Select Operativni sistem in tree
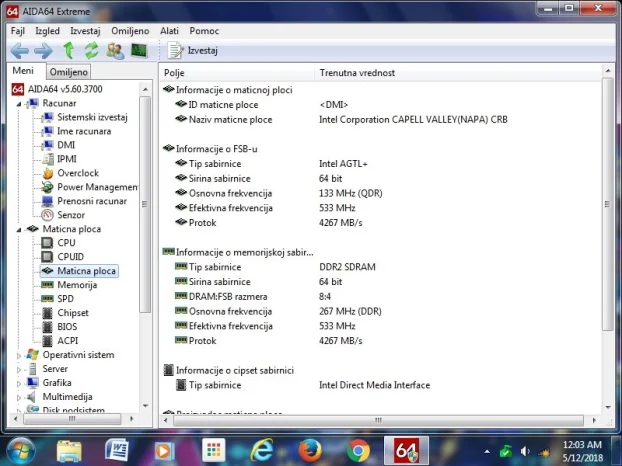Image resolution: width=622 pixels, height=466 pixels. pos(78,355)
